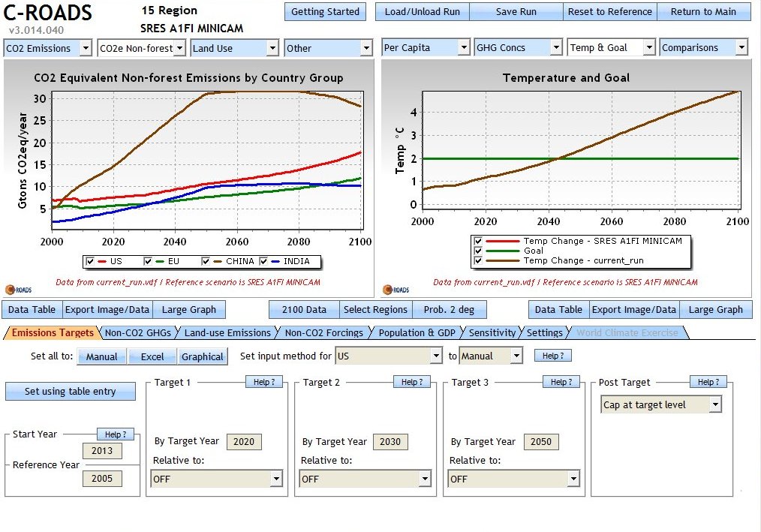761x532 pixels.
Task: Toggle the CHINA series checkbox
Action: [x=206, y=261]
